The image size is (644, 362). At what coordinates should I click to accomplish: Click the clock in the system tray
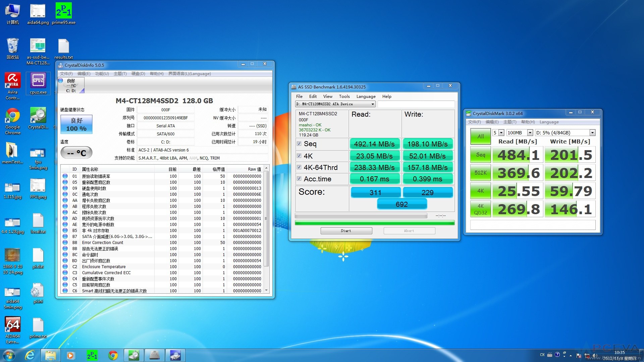click(619, 355)
